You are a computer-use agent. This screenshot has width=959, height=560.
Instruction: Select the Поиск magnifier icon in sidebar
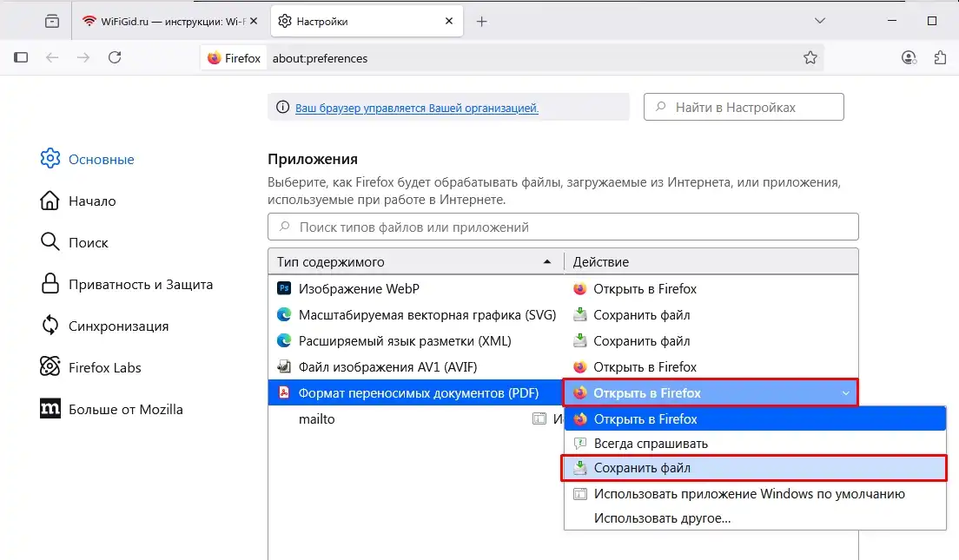[50, 242]
